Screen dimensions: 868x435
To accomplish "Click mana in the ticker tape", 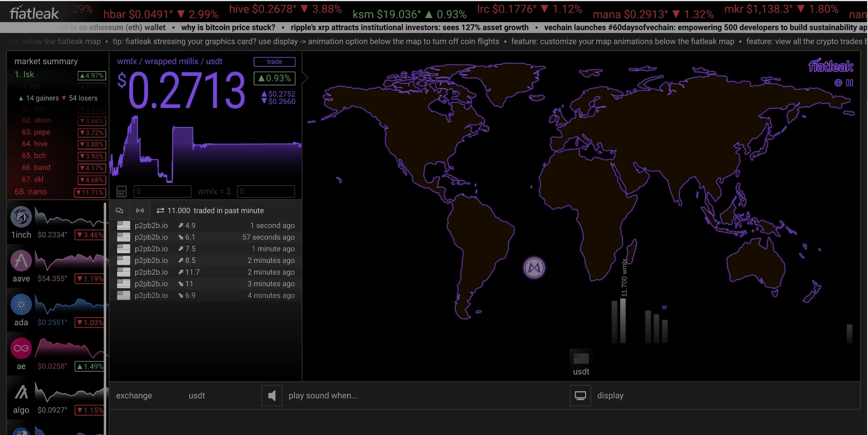I will [653, 14].
